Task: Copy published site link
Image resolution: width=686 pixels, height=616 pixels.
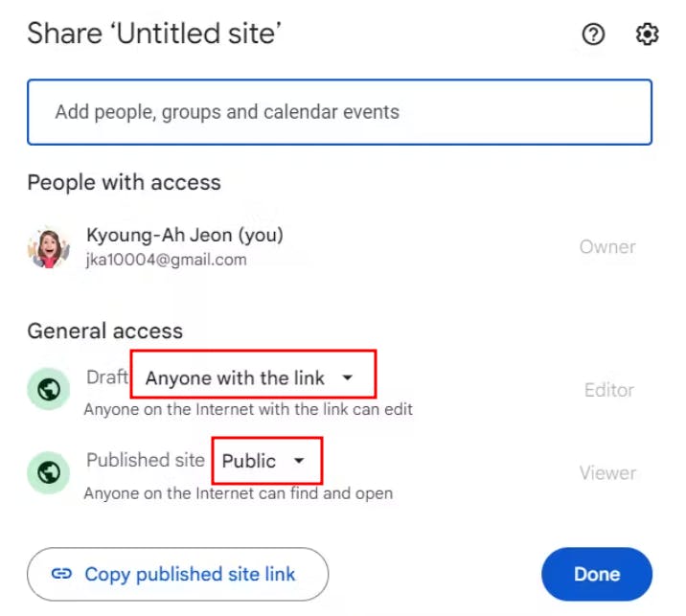Action: tap(178, 575)
